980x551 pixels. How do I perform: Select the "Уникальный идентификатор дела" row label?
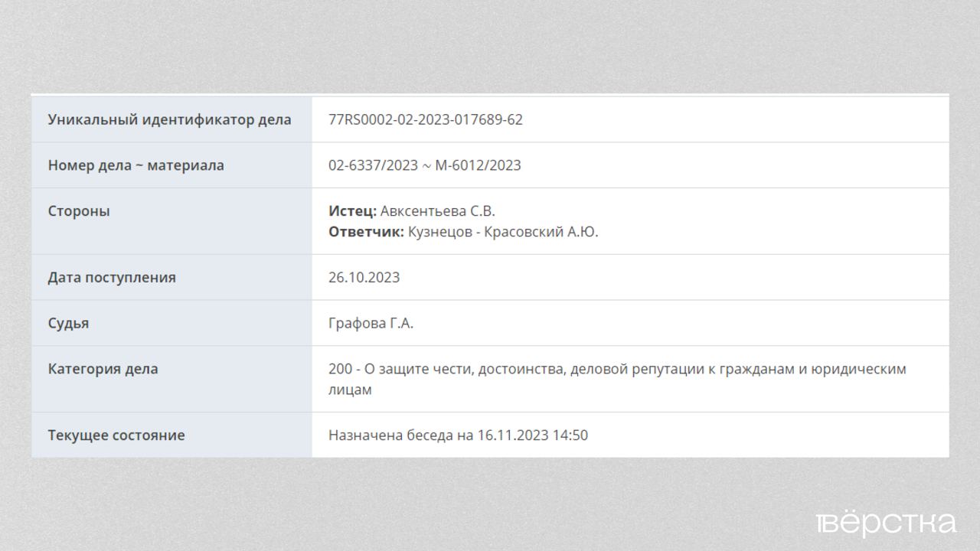coord(169,119)
